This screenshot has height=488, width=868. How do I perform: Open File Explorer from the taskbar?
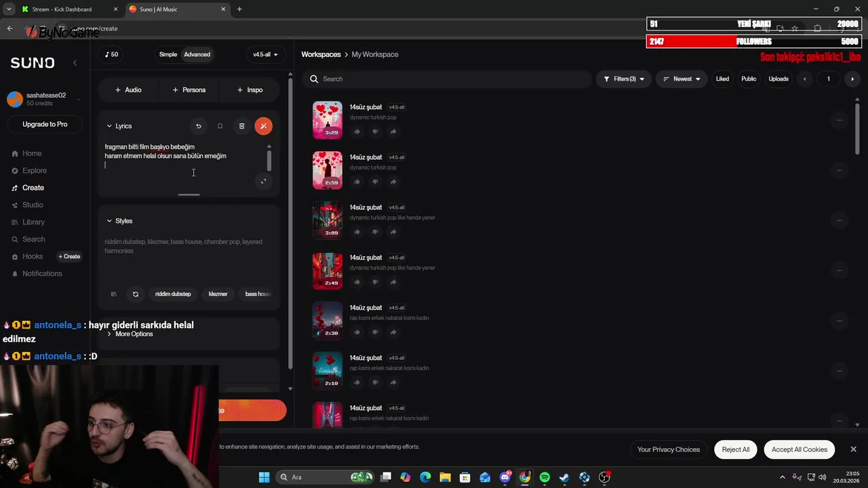446,477
